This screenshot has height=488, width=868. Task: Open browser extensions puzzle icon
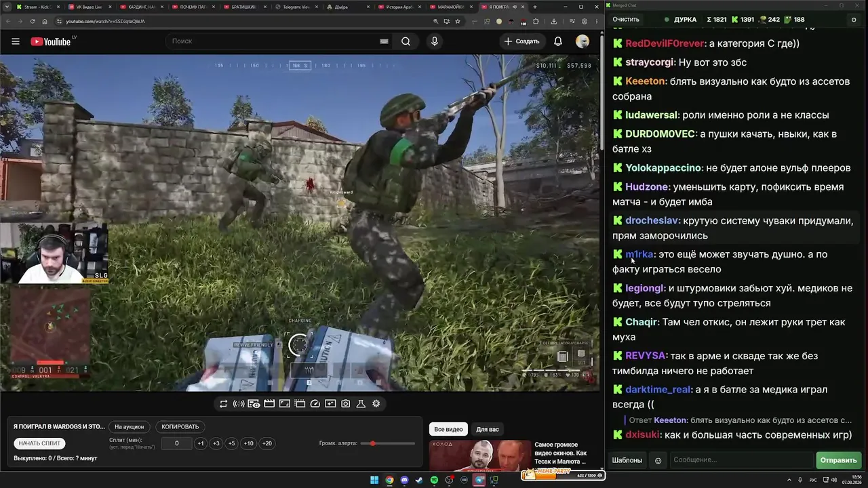(x=536, y=21)
